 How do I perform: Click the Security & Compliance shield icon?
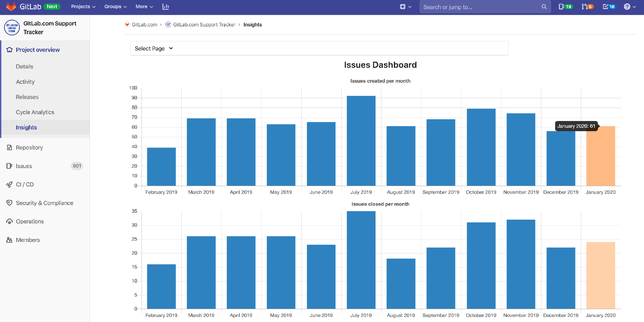pos(9,203)
